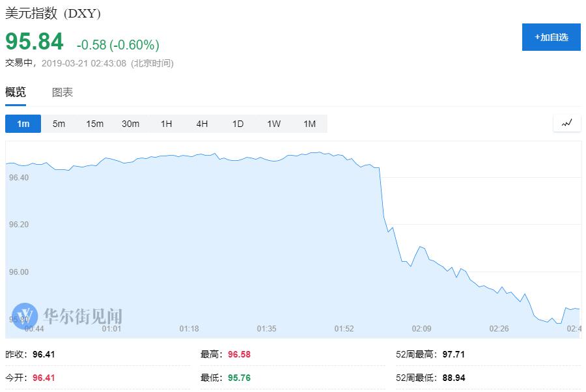Click the 华尔街见闻 watermark logo
The image size is (586, 392).
67,316
